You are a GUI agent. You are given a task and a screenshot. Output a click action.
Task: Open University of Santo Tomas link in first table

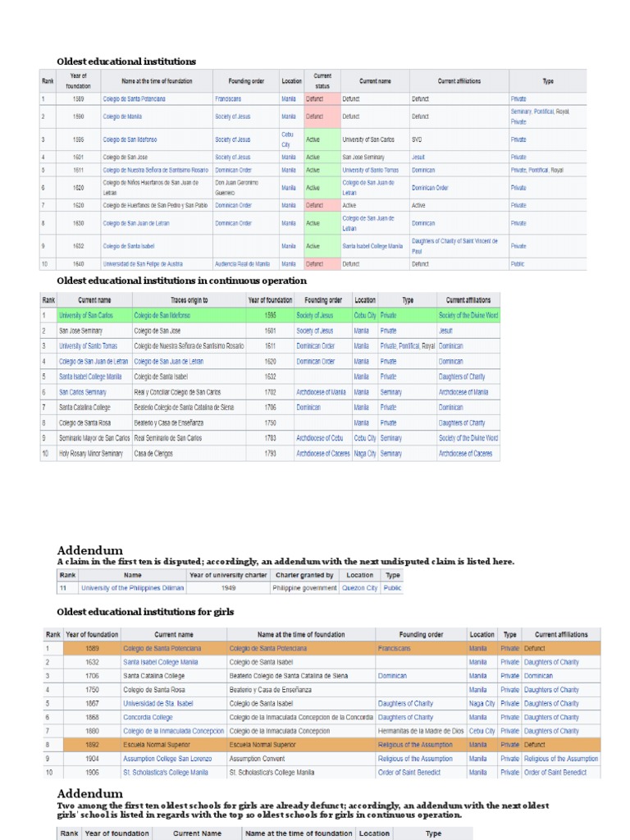coord(370,170)
